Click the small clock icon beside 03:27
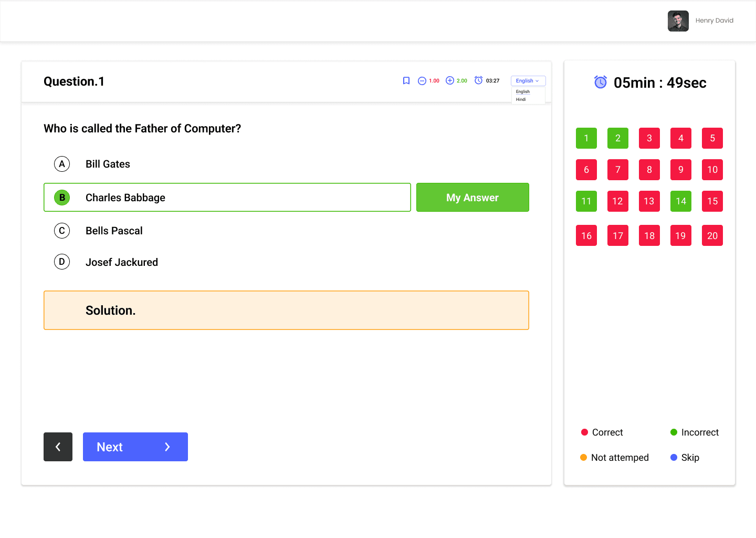This screenshot has width=756, height=538. point(478,80)
